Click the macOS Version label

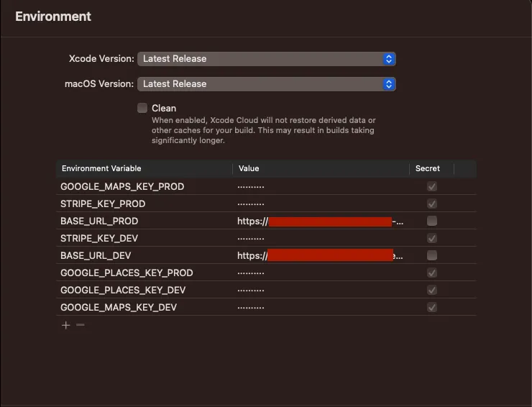coord(99,84)
